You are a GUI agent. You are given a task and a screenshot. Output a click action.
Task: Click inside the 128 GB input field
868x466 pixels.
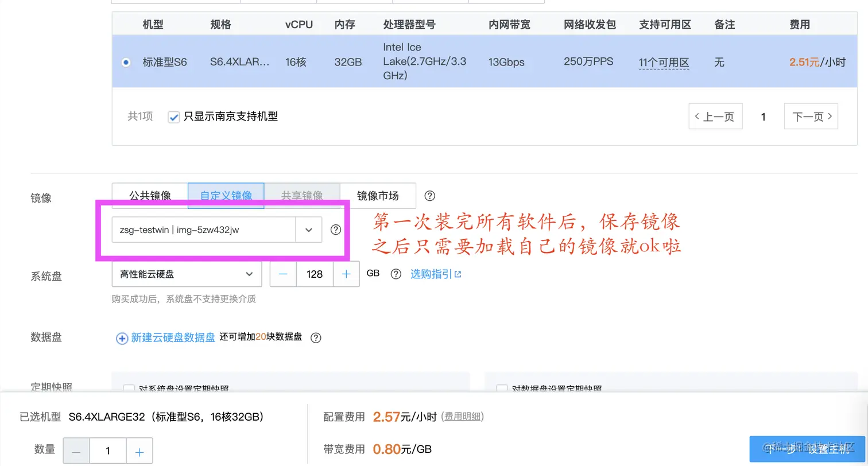[x=315, y=274]
